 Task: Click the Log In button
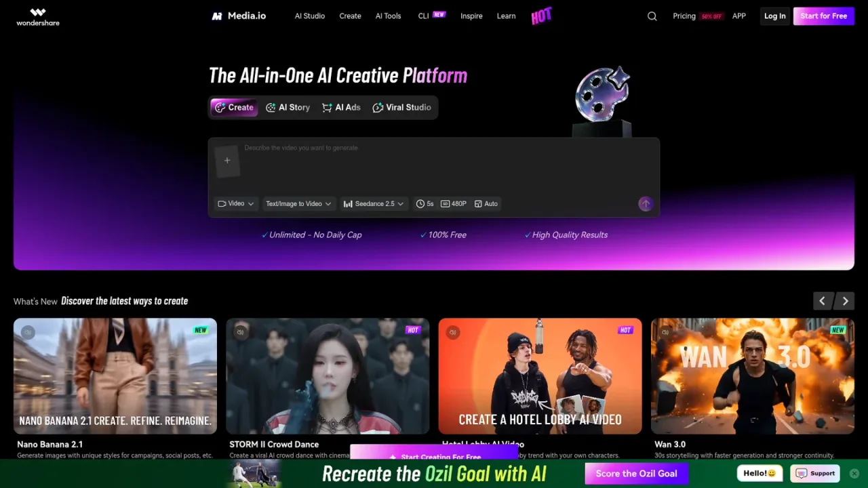click(x=774, y=16)
